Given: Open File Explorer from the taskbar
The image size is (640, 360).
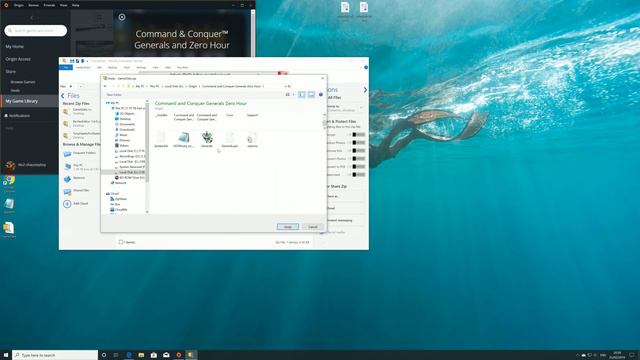Looking at the screenshot, I should (x=141, y=355).
